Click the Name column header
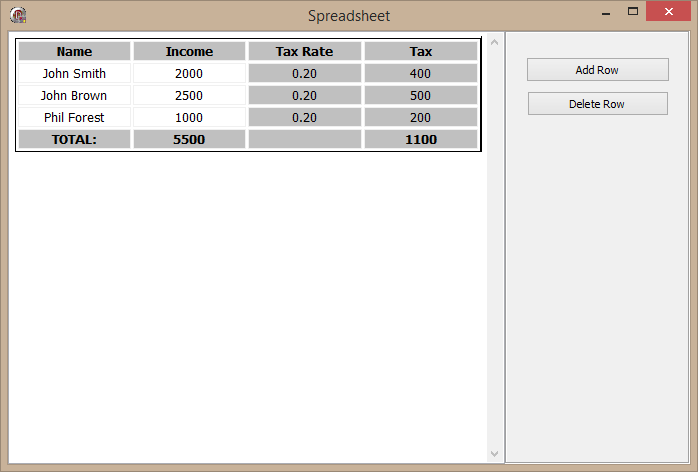Screen dimensions: 698x472 coord(74,51)
